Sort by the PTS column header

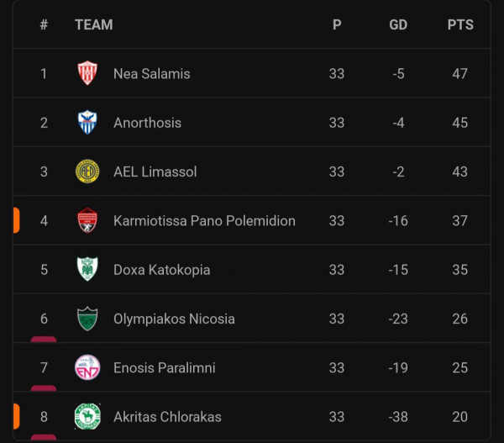pyautogui.click(x=460, y=24)
